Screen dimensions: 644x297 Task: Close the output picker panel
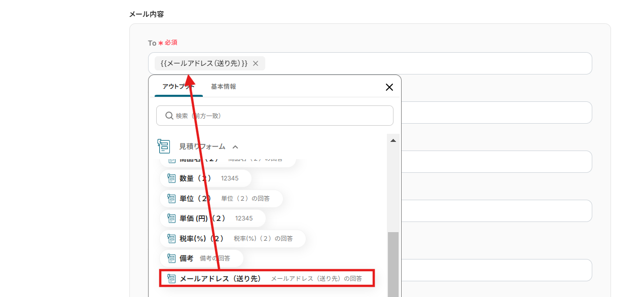tap(389, 87)
